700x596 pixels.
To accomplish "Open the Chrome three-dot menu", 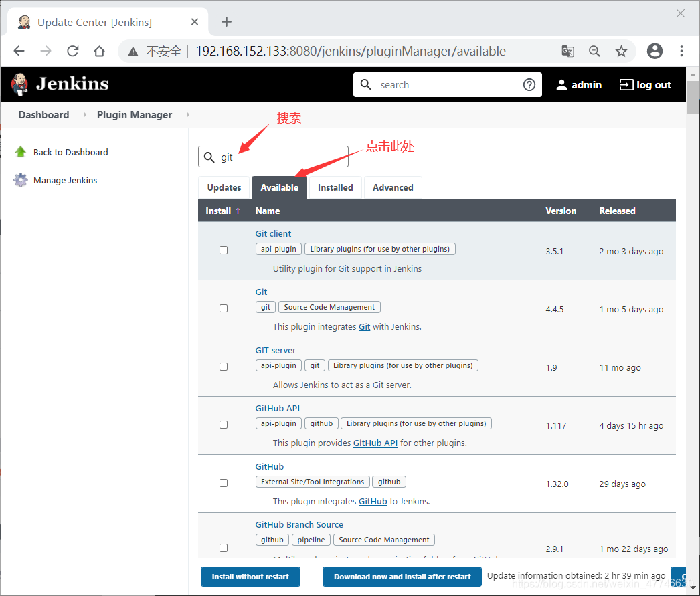I will (x=681, y=52).
